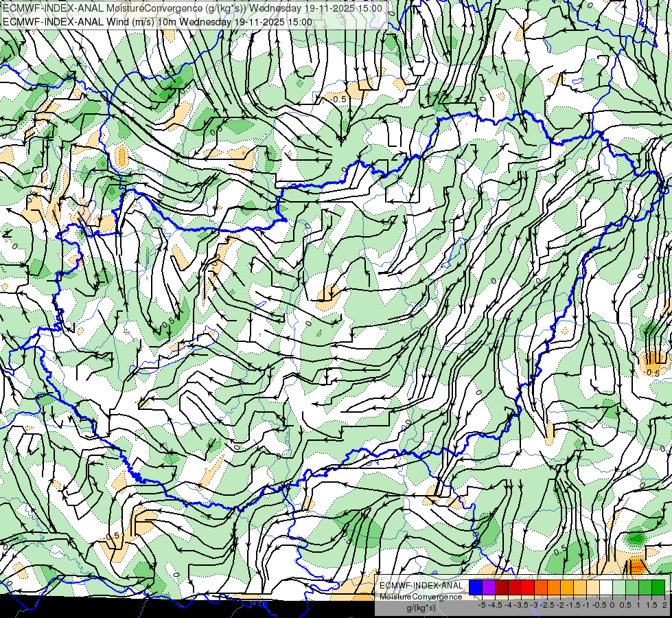Select the orange-red swatch between -3 and -2.5
This screenshot has height=618, width=672.
click(x=541, y=588)
